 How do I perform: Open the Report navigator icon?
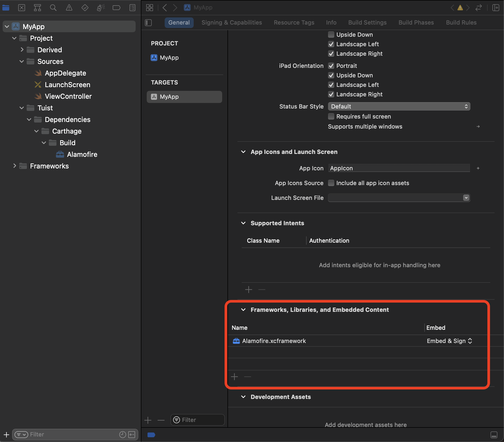[132, 8]
